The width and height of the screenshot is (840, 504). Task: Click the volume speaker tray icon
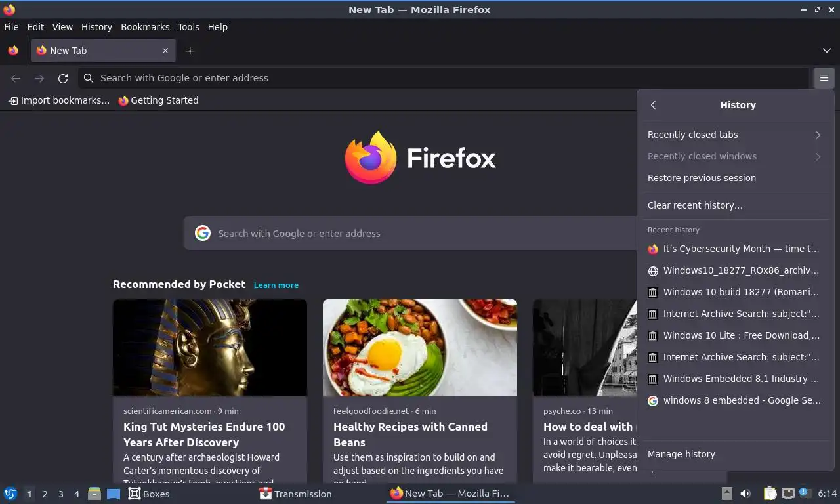(745, 493)
